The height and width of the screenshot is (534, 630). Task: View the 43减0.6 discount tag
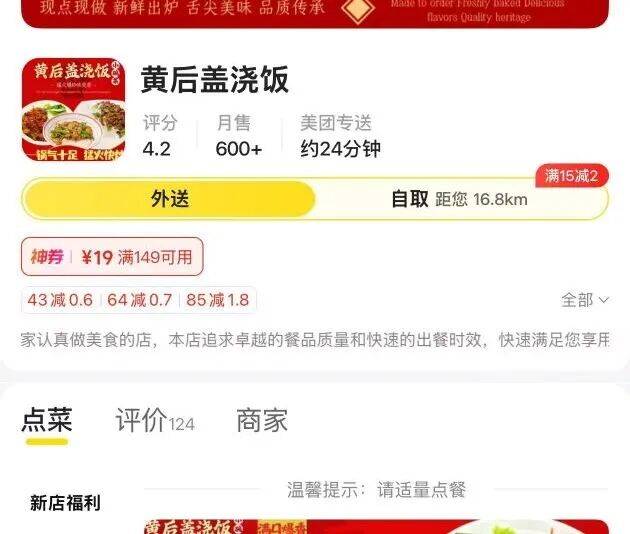60,300
